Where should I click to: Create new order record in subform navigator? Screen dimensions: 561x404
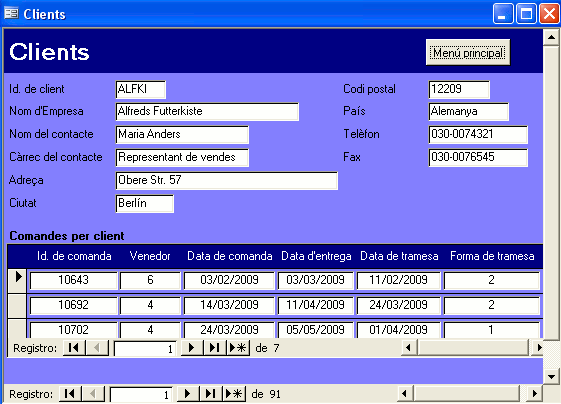(238, 347)
